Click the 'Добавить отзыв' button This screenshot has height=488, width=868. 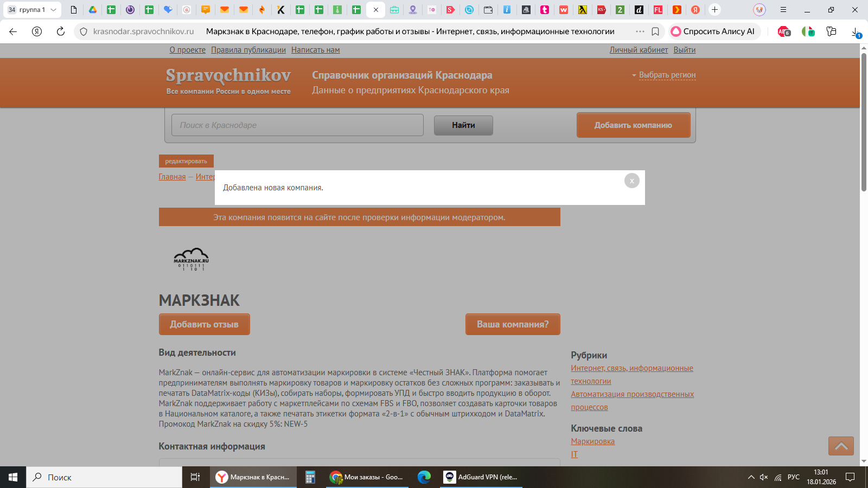(205, 324)
